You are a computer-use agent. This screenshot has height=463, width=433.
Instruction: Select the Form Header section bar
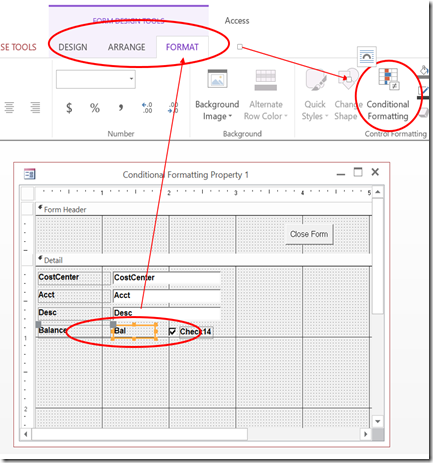pos(204,209)
